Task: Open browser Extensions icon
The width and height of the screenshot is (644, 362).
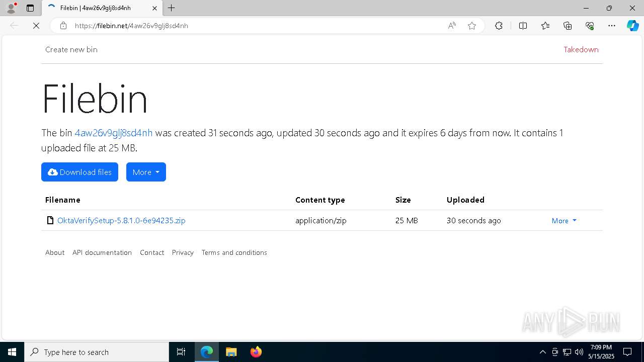Action: tap(499, 26)
